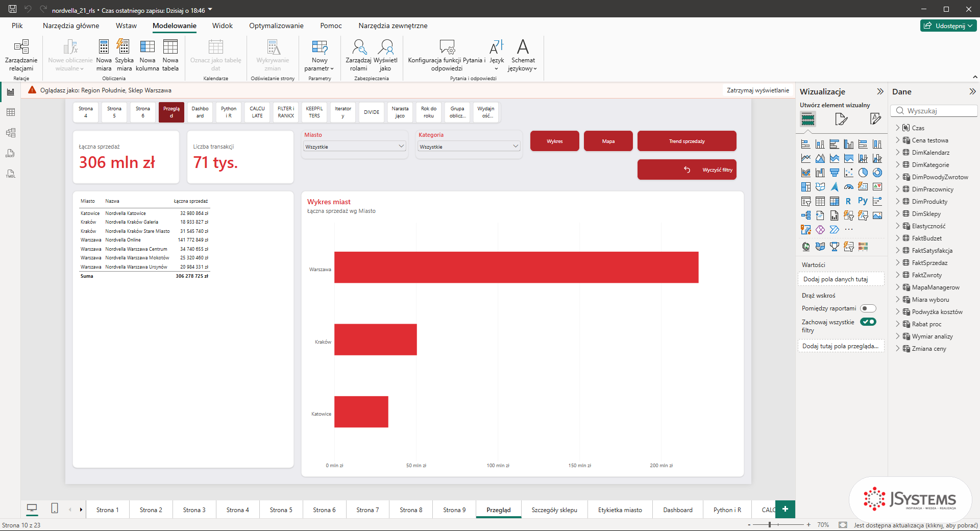This screenshot has width=980, height=531.
Task: Click Zatrzymaj wyświetlanie button
Action: tap(758, 90)
